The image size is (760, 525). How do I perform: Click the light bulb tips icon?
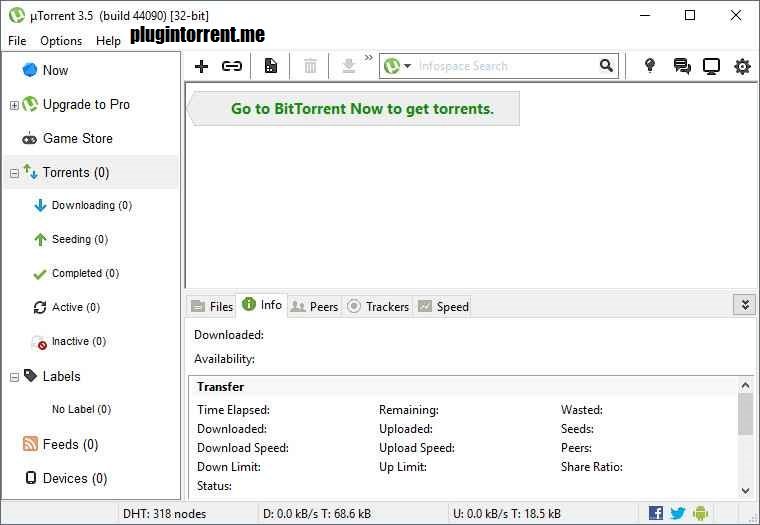point(650,65)
